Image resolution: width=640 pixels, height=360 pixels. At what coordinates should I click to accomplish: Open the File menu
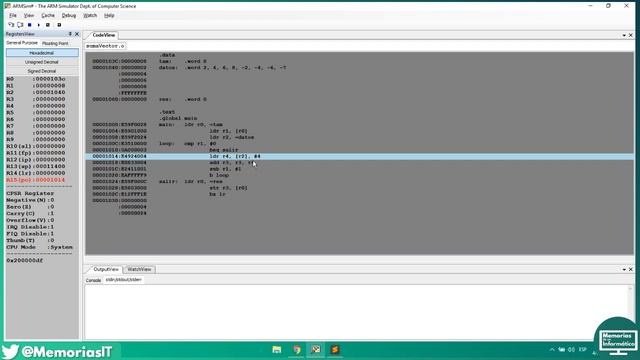pos(13,16)
